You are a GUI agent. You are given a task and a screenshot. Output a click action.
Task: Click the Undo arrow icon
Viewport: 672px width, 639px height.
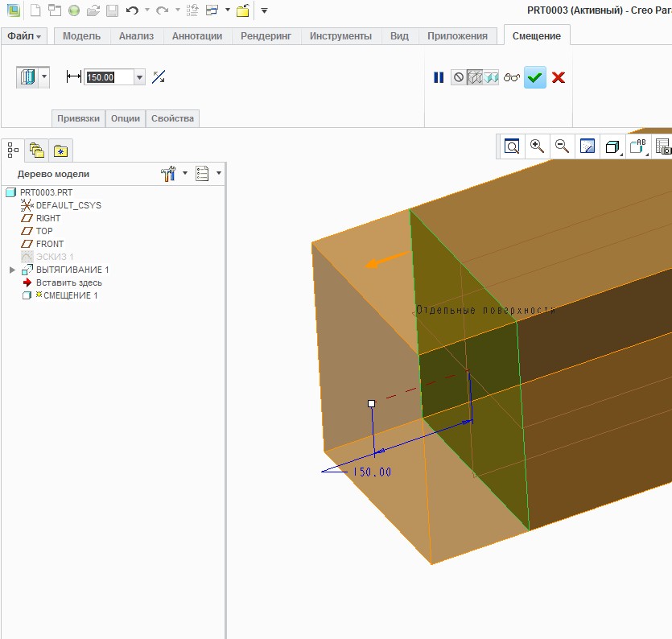coord(133,10)
